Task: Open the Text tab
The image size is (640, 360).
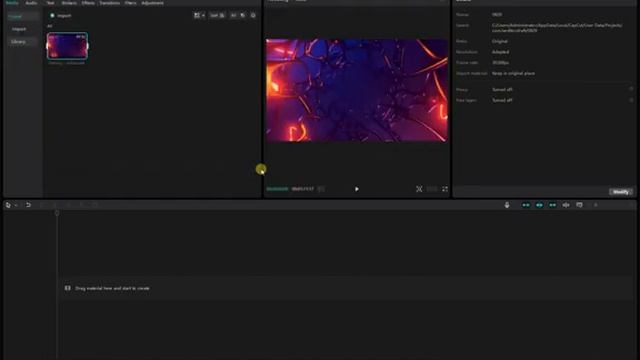Action: pos(50,2)
